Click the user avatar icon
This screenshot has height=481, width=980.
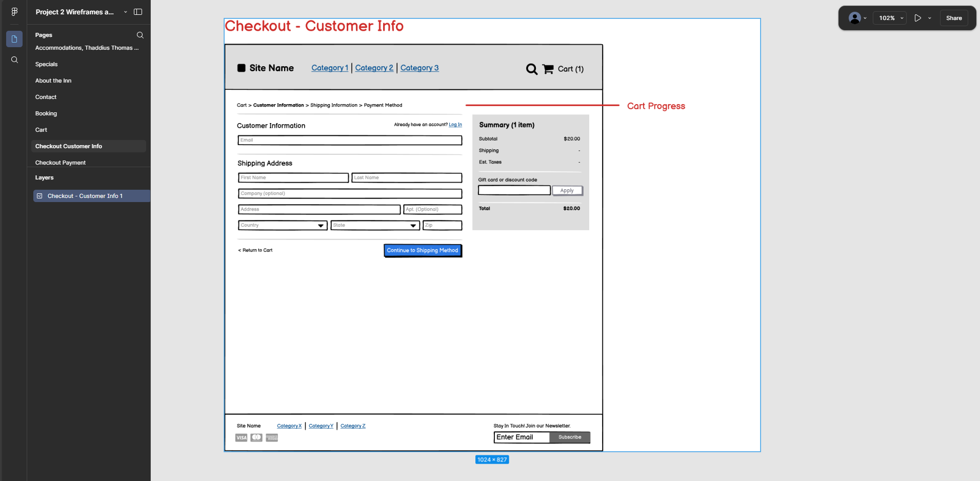point(854,18)
